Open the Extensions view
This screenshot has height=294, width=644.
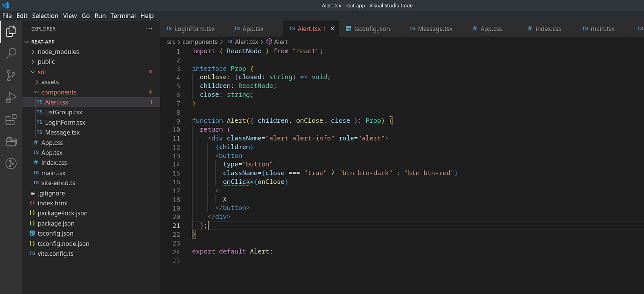[10, 119]
